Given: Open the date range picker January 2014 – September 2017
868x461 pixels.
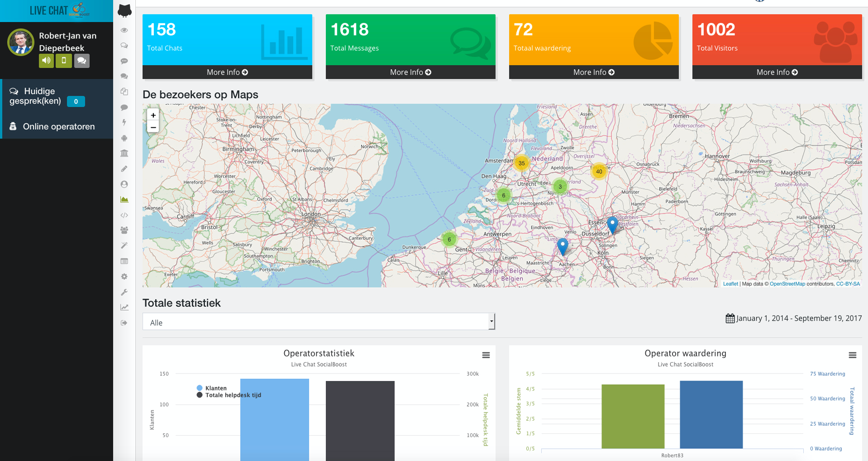Looking at the screenshot, I should pyautogui.click(x=794, y=318).
